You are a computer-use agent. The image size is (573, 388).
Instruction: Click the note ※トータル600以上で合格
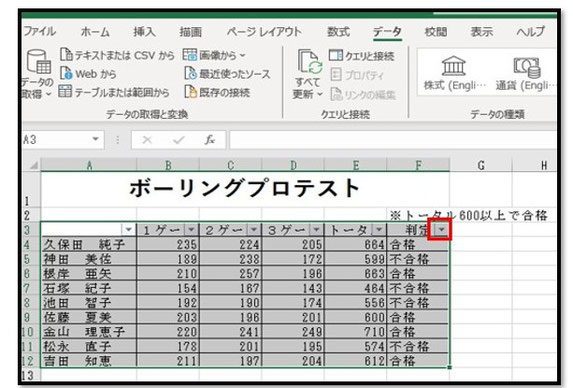pos(468,215)
